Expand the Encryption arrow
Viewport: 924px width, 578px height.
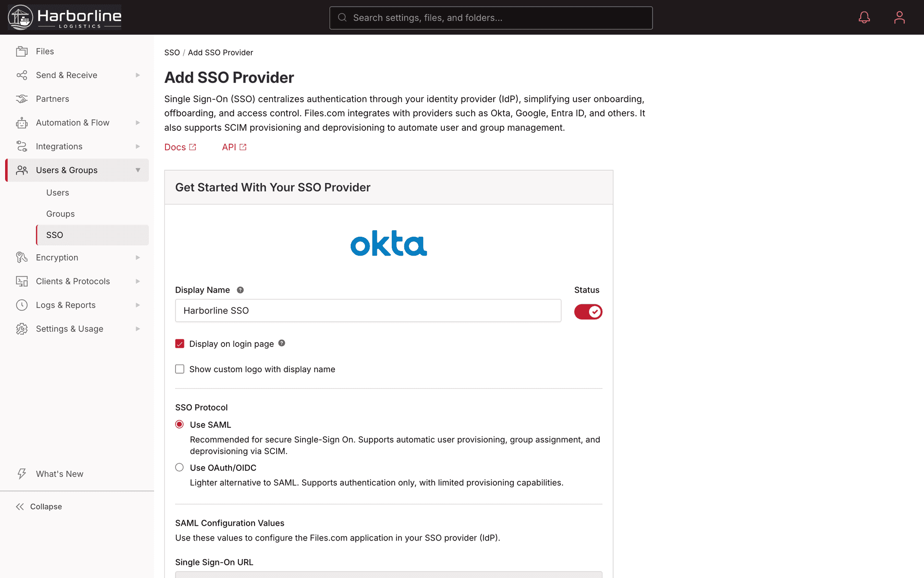(x=138, y=258)
